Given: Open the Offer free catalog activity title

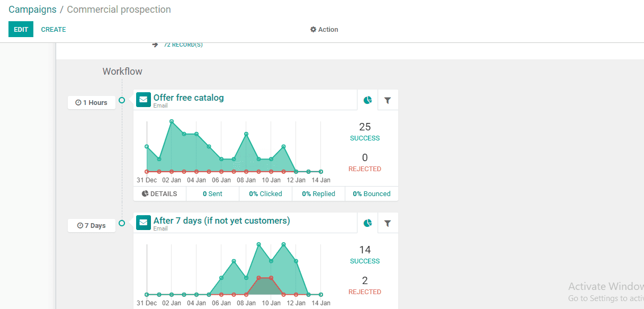Looking at the screenshot, I should [189, 98].
